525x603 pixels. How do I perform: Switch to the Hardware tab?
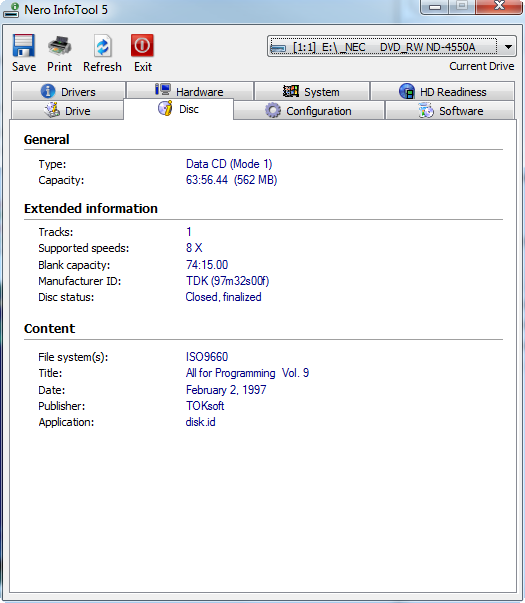tap(190, 91)
